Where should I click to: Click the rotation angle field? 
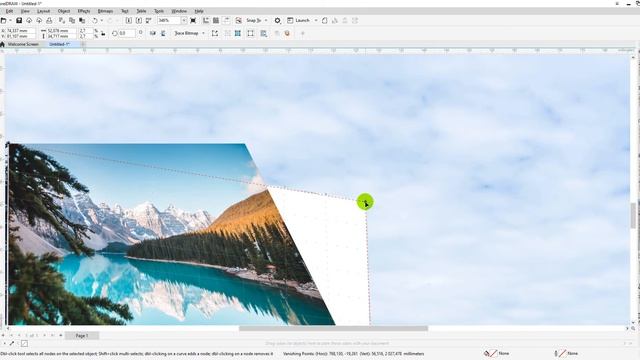click(x=127, y=33)
